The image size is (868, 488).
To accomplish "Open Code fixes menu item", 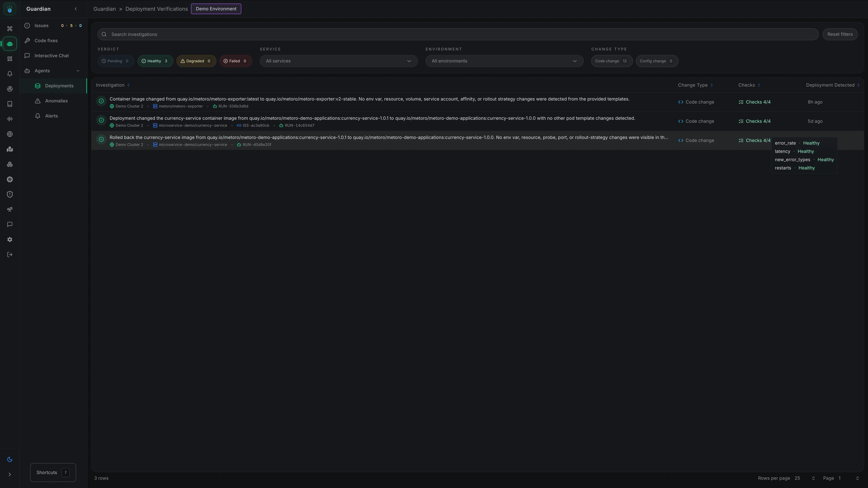I will (46, 40).
